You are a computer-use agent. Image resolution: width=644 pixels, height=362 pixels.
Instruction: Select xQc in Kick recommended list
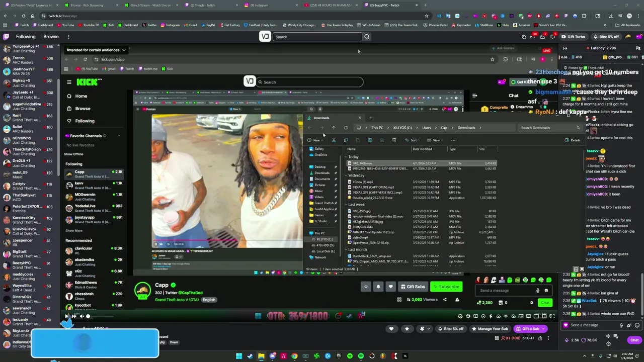pos(94,273)
